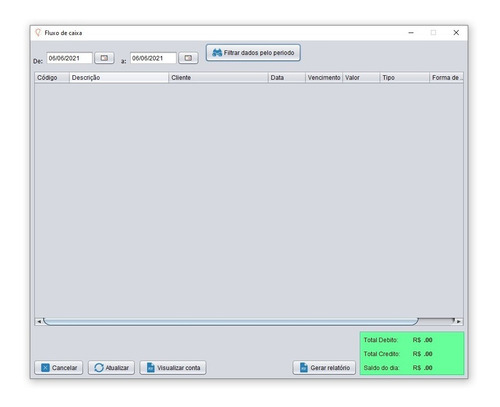Image resolution: width=500 pixels, height=407 pixels.
Task: Click the Atualizar refresh arrows icon
Action: tap(99, 367)
